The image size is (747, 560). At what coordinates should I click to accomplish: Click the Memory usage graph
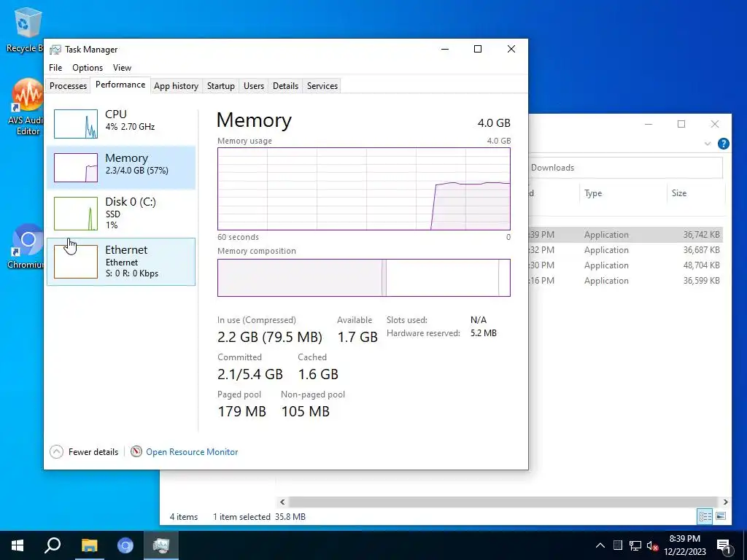[x=364, y=189]
